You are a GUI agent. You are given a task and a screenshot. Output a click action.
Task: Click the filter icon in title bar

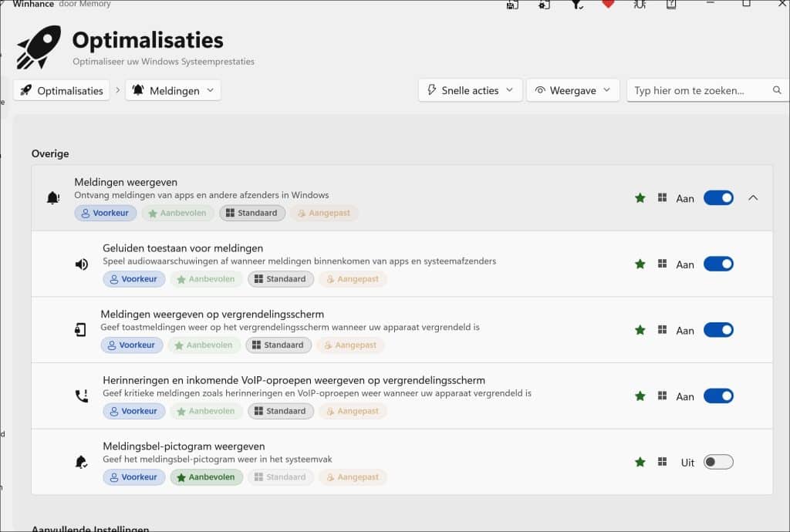pos(577,5)
